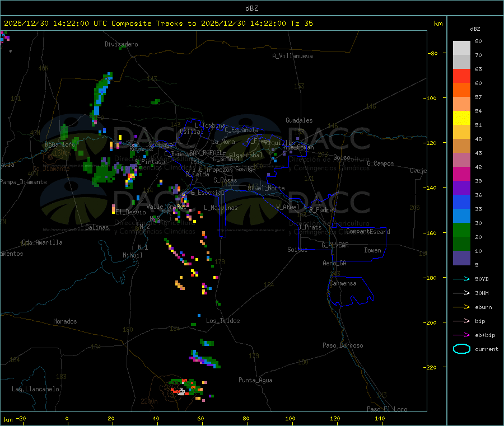Click the 'L_Malvinas' place label
The width and height of the screenshot is (504, 426).
pyautogui.click(x=221, y=208)
